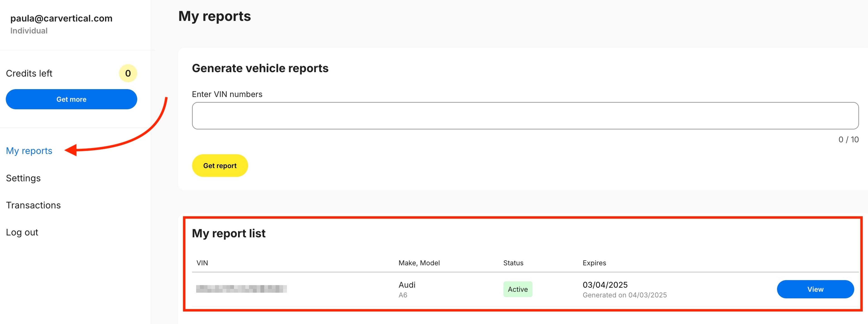Click the Generate vehicle reports heading
The image size is (868, 324).
[x=260, y=68]
